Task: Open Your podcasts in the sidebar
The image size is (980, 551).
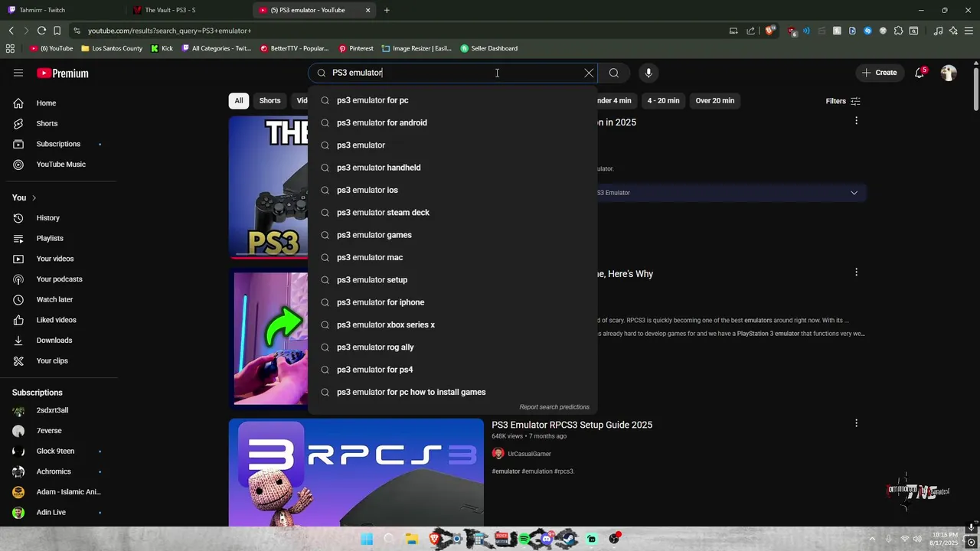Action: pos(58,279)
